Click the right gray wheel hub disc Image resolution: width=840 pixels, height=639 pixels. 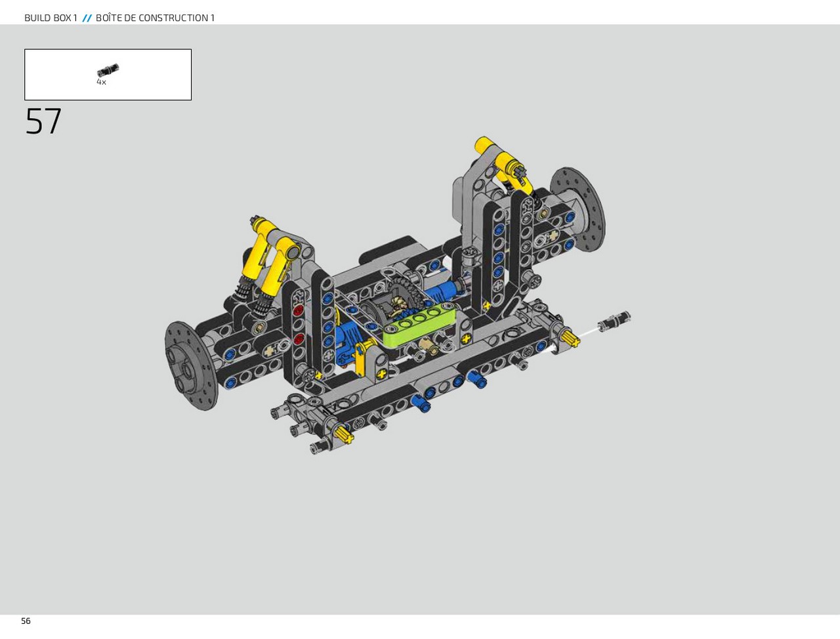tap(577, 209)
